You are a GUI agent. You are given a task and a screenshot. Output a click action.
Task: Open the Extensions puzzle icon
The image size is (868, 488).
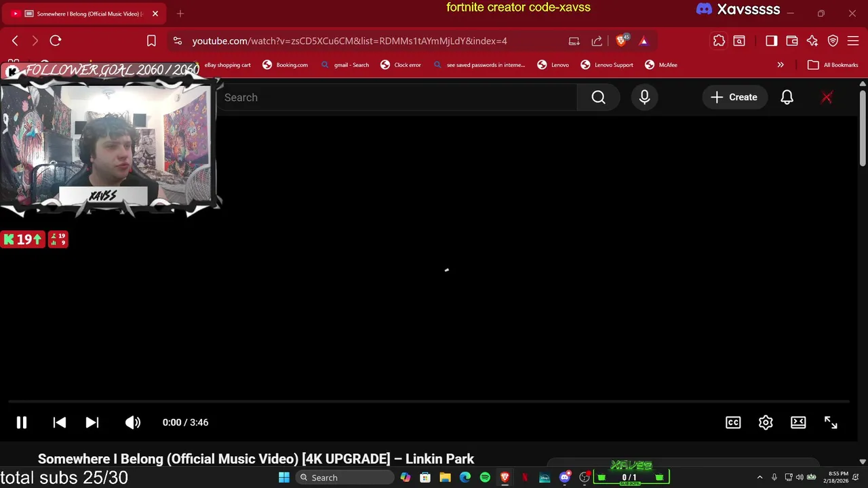click(719, 41)
